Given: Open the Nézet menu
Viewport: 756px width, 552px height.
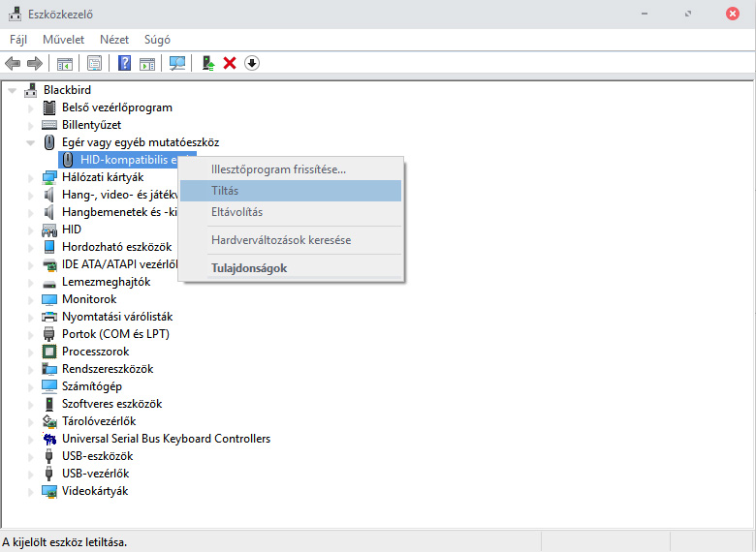Looking at the screenshot, I should [x=113, y=40].
